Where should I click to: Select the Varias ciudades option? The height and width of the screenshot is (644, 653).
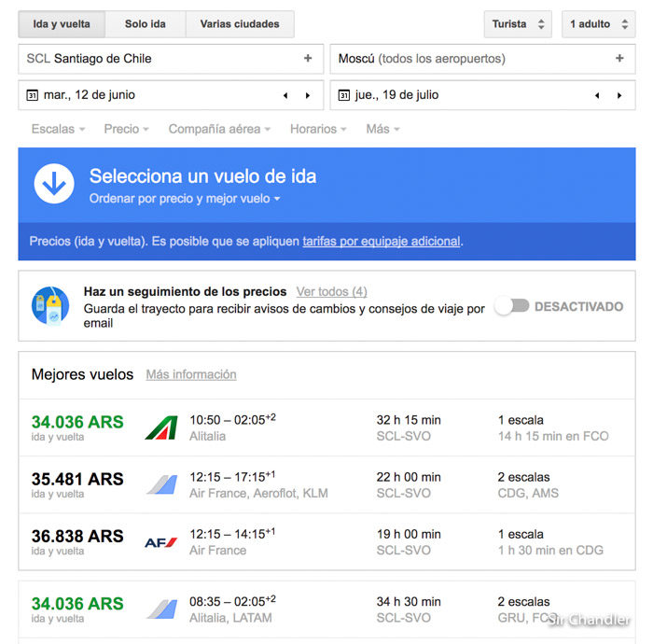point(240,24)
